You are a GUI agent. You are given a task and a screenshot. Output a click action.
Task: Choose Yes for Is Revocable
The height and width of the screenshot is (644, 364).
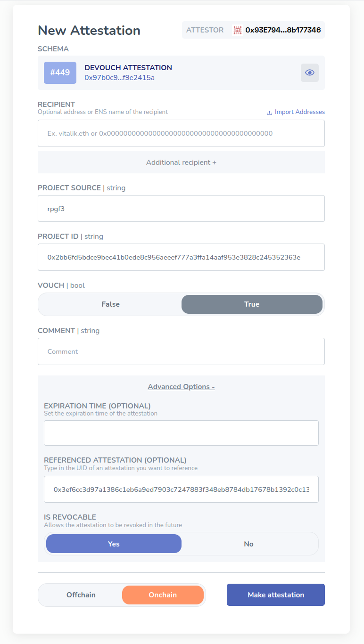click(114, 544)
